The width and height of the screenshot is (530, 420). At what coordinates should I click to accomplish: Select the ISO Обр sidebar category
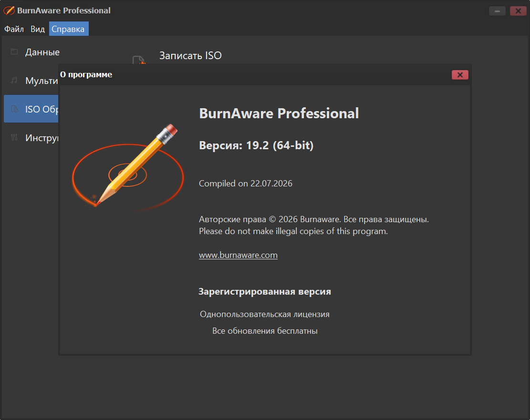click(x=31, y=109)
